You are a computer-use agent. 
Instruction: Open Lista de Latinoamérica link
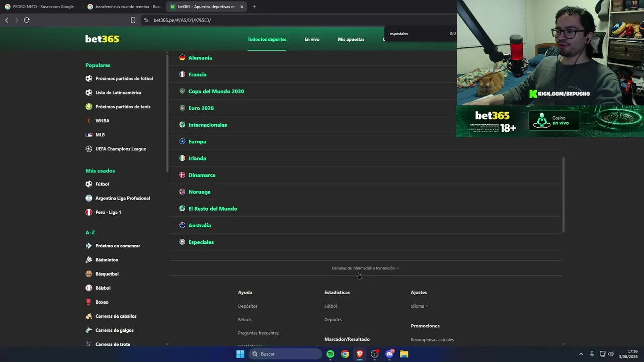pyautogui.click(x=118, y=93)
